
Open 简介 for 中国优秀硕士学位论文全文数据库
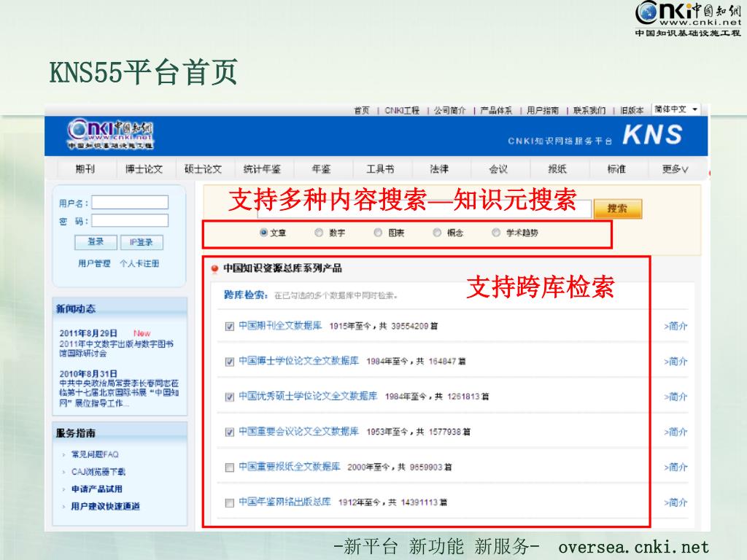click(676, 397)
